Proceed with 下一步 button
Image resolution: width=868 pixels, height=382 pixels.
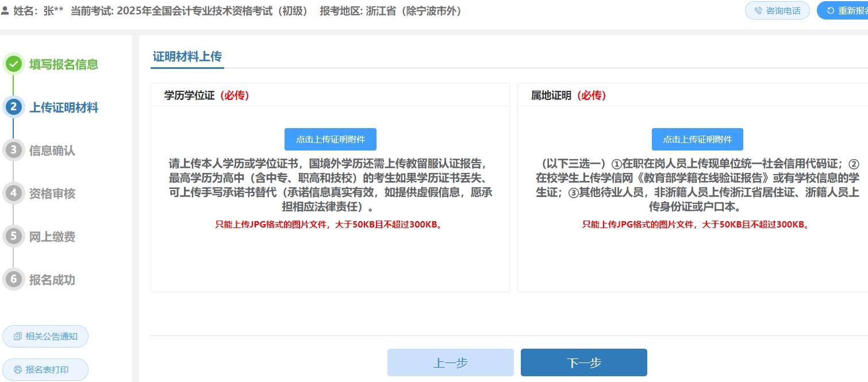coord(583,362)
